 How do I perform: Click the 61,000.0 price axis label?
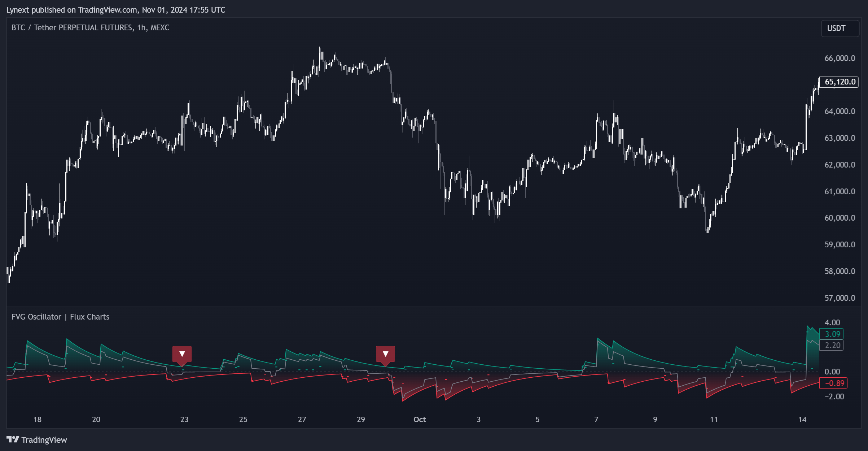(x=840, y=191)
